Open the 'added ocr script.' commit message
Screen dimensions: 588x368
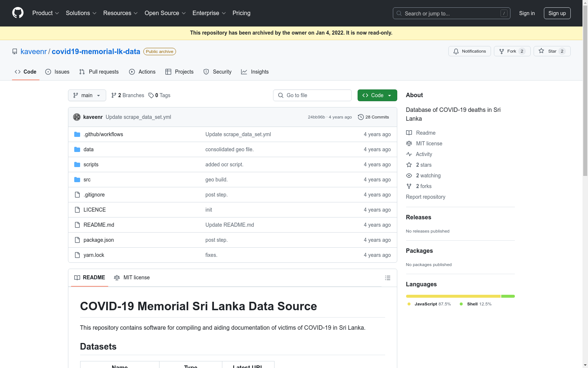(x=224, y=164)
